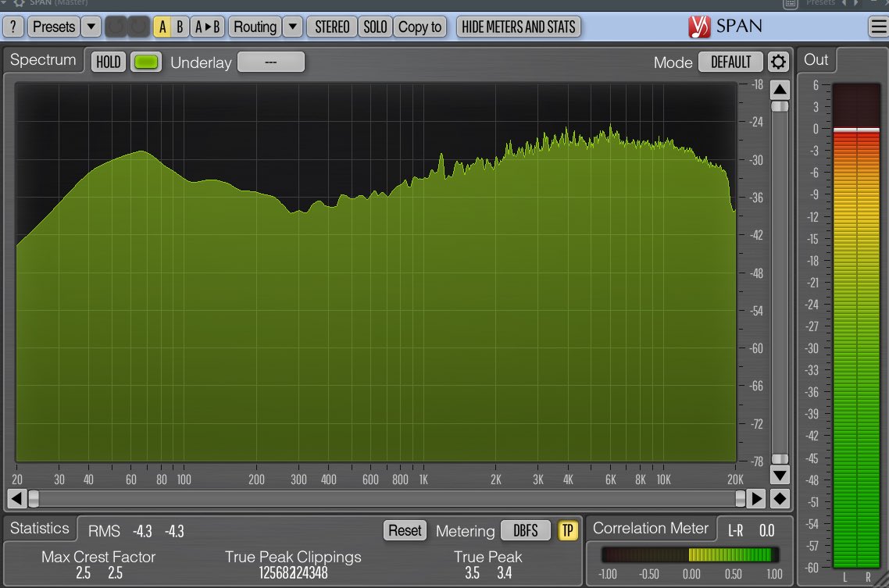Click the correlation value 0.0
889x588 pixels.
[766, 530]
